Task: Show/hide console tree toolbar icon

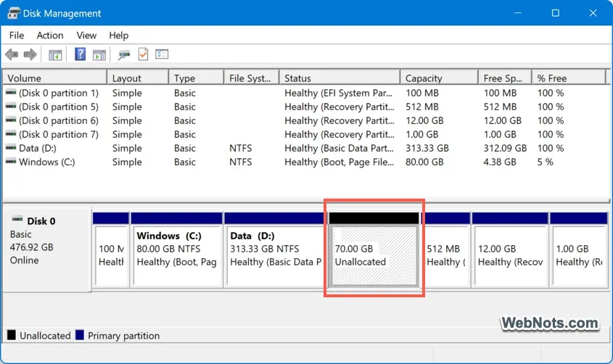Action: [x=55, y=55]
